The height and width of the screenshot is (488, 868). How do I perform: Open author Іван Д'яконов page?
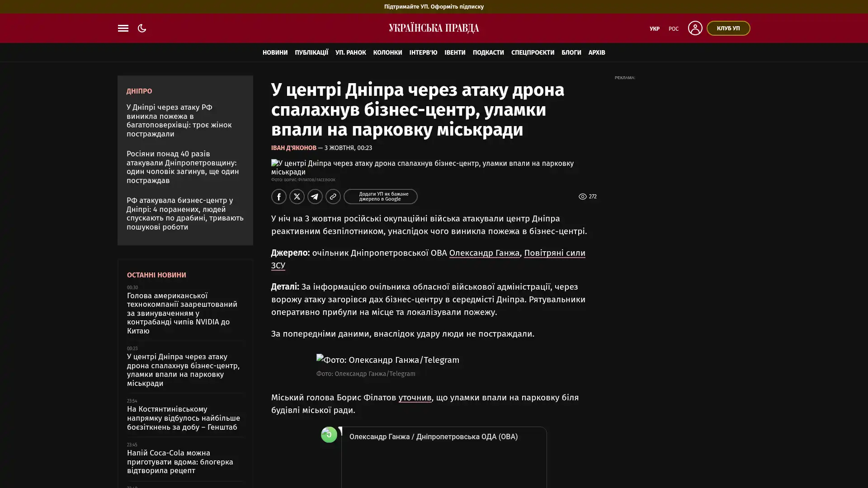pos(293,148)
